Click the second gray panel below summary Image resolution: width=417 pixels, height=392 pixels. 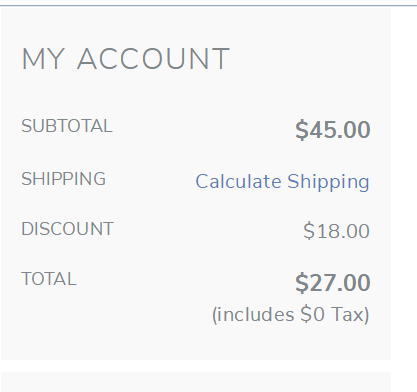pos(196,382)
